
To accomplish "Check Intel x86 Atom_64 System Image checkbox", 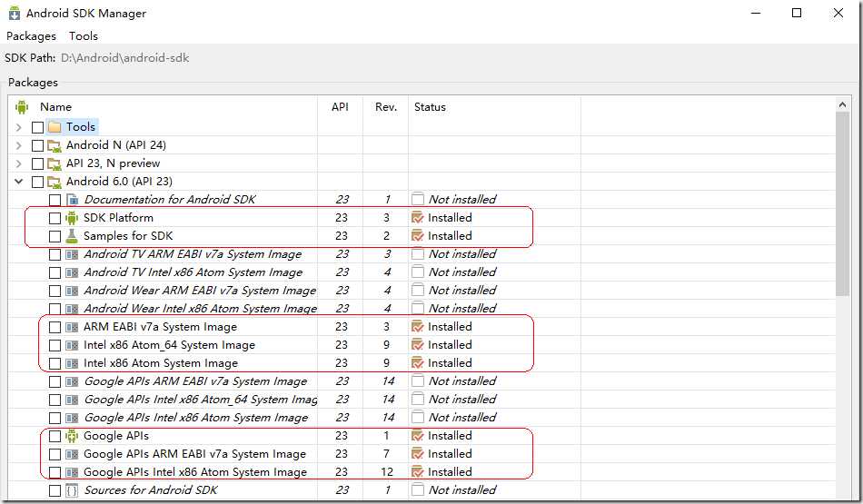I will [x=55, y=345].
